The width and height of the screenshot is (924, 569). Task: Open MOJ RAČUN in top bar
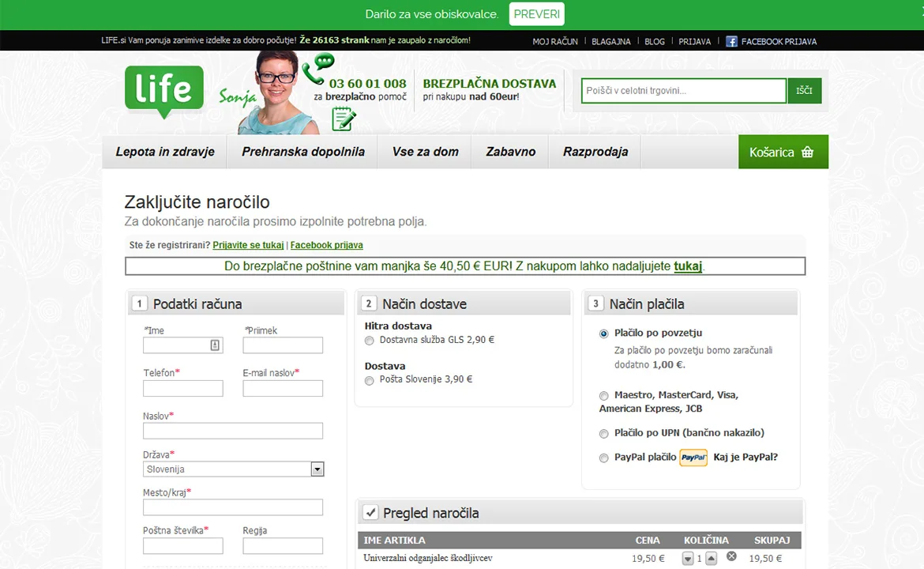pos(555,42)
